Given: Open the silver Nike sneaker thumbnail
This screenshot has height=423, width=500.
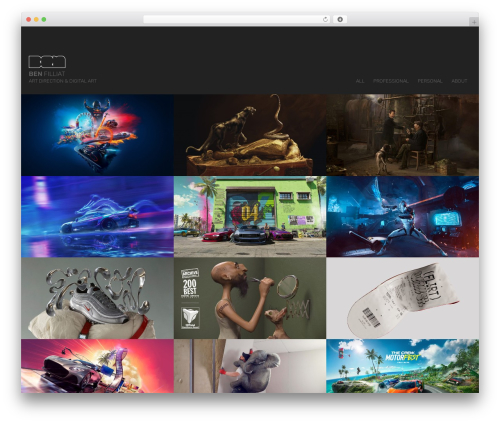Looking at the screenshot, I should pos(97,298).
